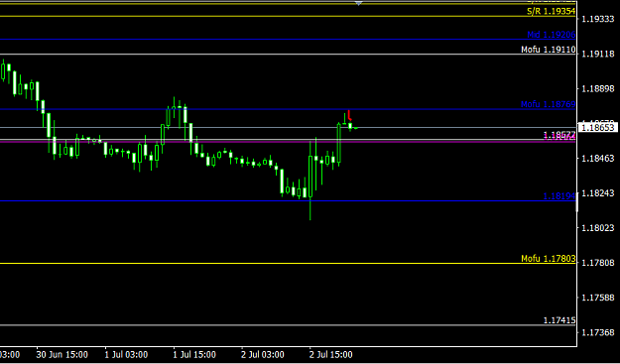
Task: Click 1.18898 on the price scale
Action: click(x=598, y=88)
